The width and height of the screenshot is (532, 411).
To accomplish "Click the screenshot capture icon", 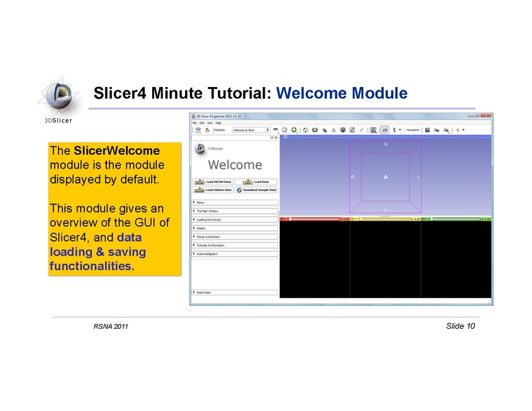I will click(x=428, y=130).
